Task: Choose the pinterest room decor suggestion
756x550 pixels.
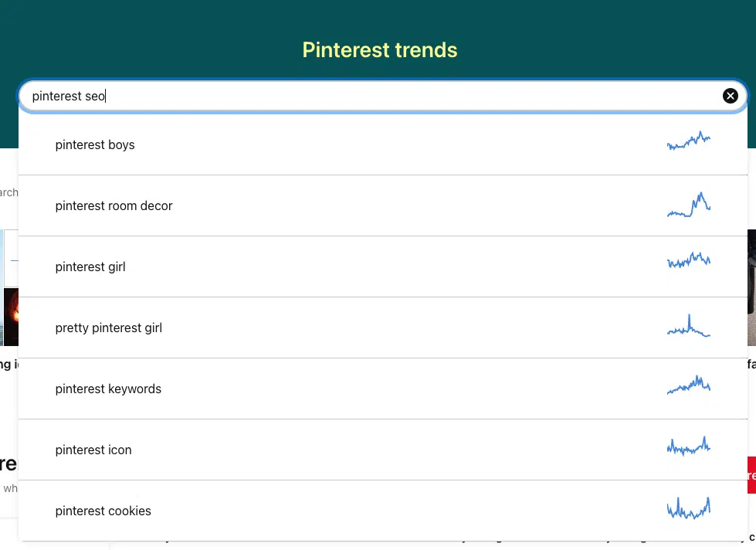Action: click(383, 205)
